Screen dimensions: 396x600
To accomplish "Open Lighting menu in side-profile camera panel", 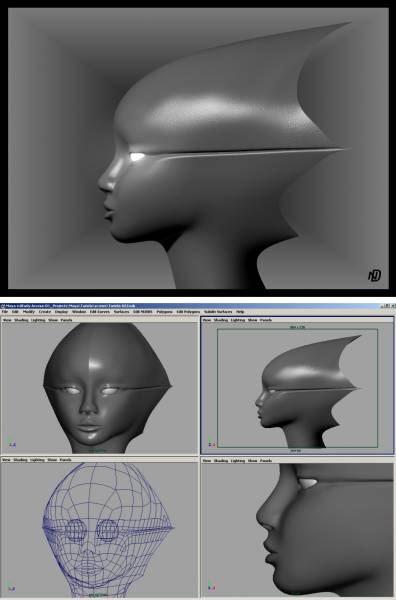I will pyautogui.click(x=238, y=320).
